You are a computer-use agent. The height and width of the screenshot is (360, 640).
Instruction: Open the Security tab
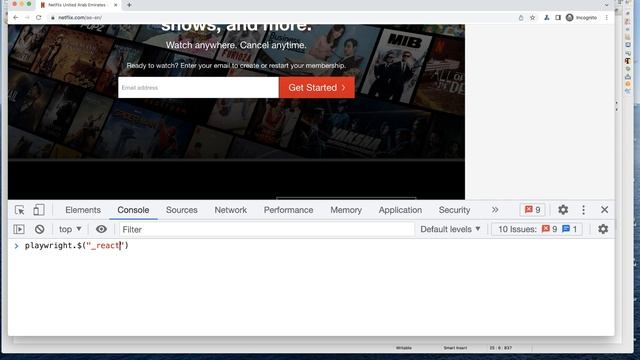454,210
